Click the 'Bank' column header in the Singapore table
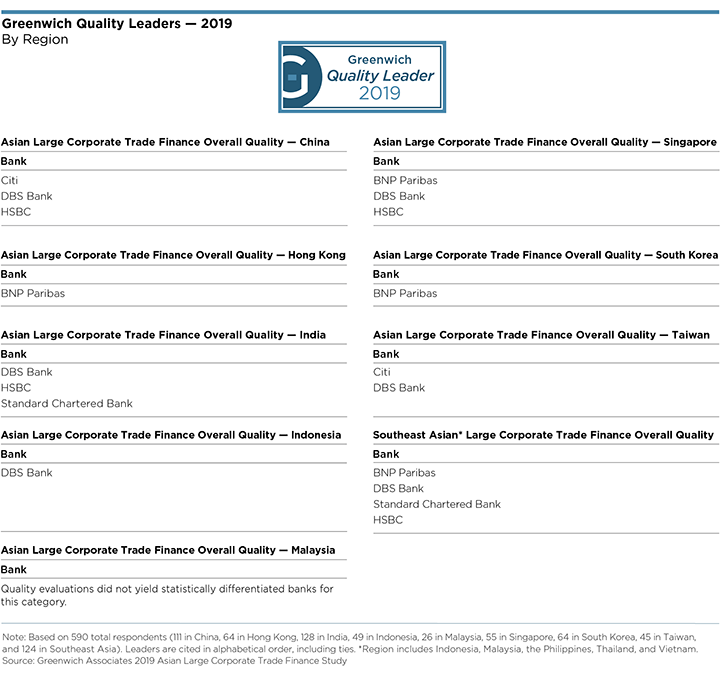Image resolution: width=720 pixels, height=676 pixels. pyautogui.click(x=387, y=161)
